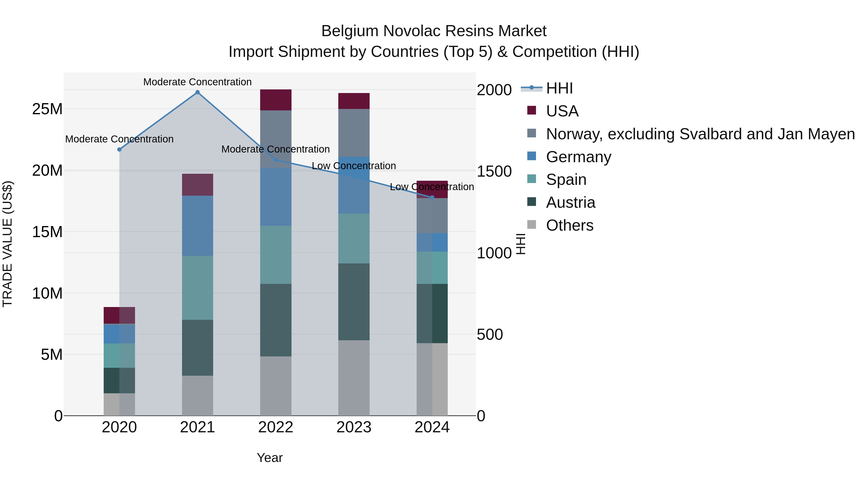Click the 2021 Austria bar segment
The width and height of the screenshot is (868, 488).
[197, 348]
